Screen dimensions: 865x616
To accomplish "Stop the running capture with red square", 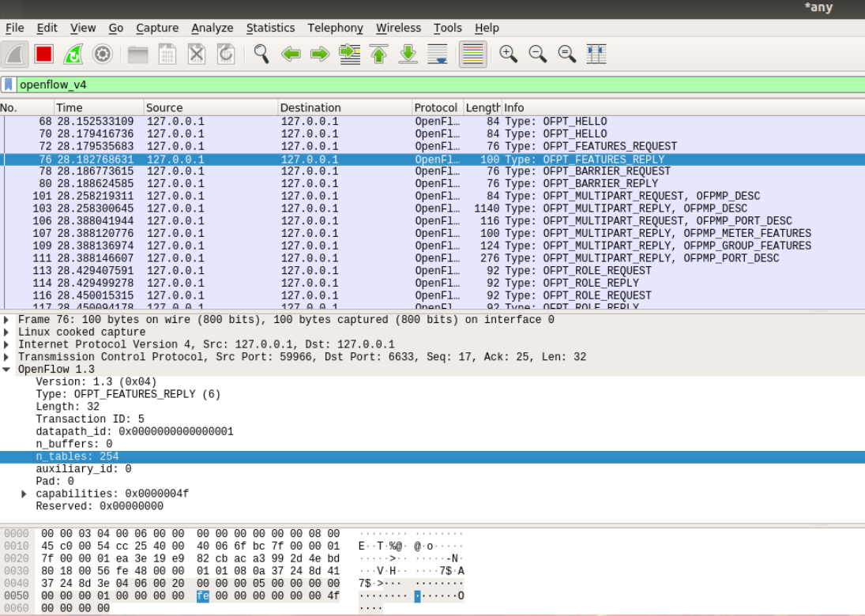I will tap(43, 54).
